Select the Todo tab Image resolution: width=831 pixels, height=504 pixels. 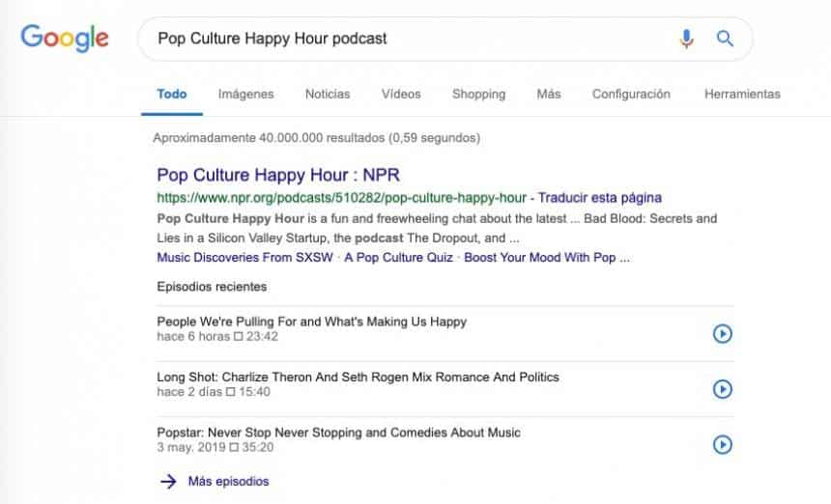click(x=172, y=95)
